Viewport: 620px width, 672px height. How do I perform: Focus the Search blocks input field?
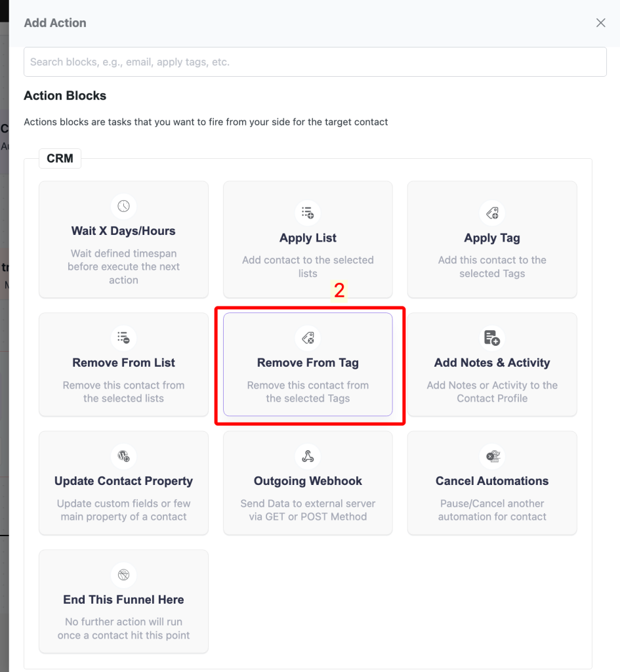[315, 62]
